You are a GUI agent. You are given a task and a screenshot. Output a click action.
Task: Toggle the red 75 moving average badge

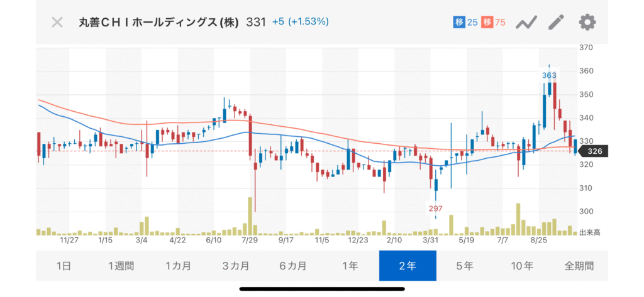click(x=494, y=23)
